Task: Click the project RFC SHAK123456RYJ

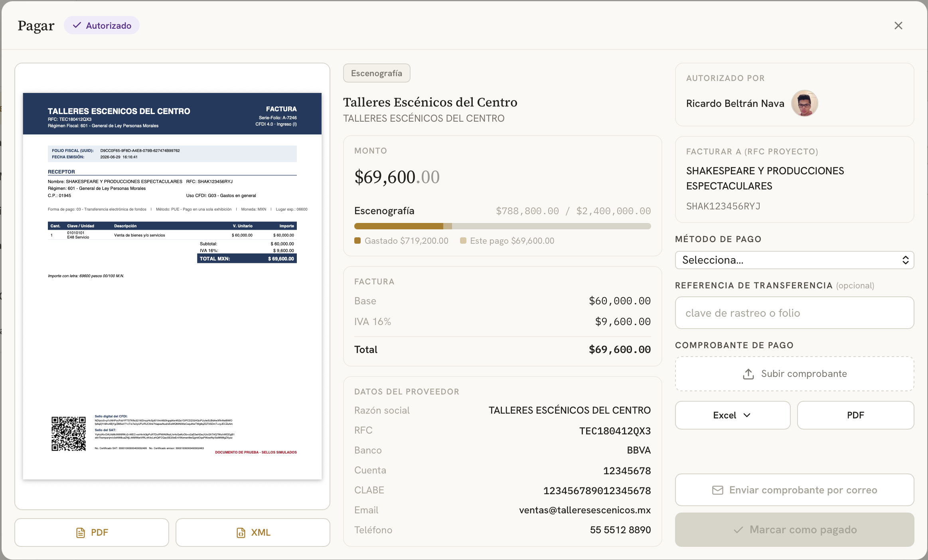Action: point(723,206)
